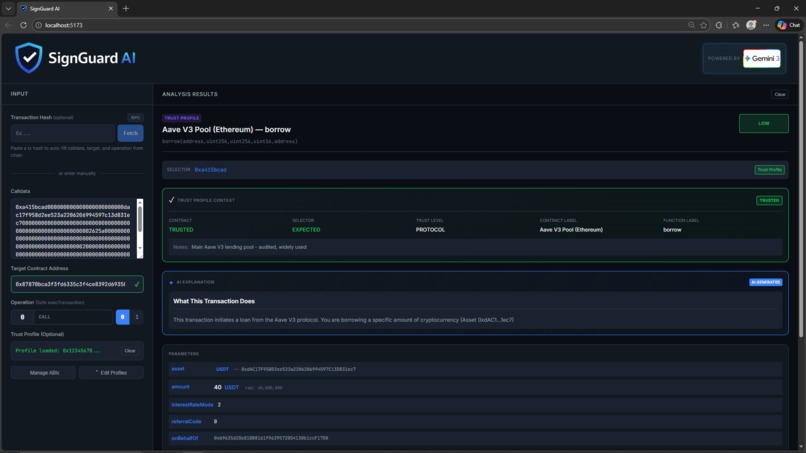Click the Trust Profile green tag in the selector row
This screenshot has height=453, width=806.
(769, 170)
